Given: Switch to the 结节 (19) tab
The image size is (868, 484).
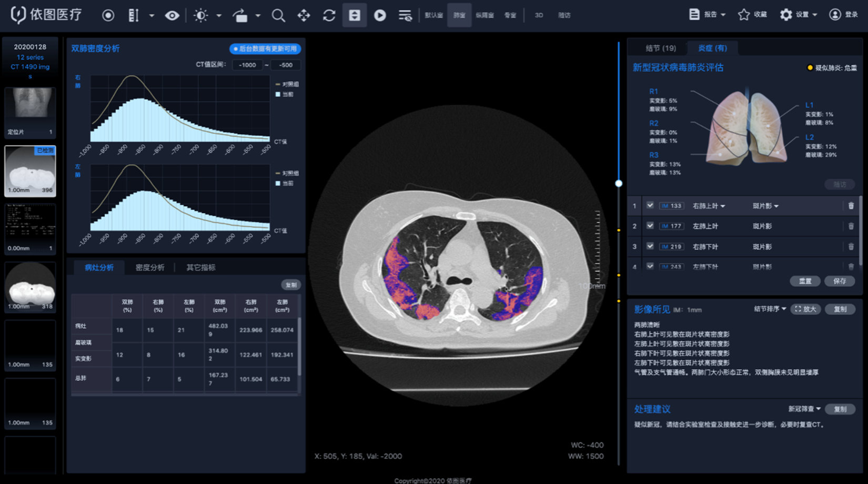Looking at the screenshot, I should pos(661,48).
